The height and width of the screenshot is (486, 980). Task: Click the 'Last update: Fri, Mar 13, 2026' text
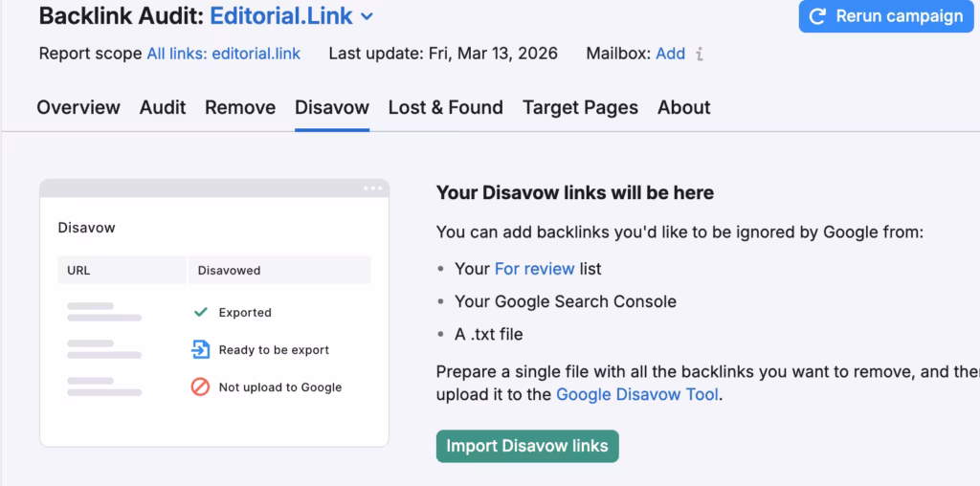(443, 54)
